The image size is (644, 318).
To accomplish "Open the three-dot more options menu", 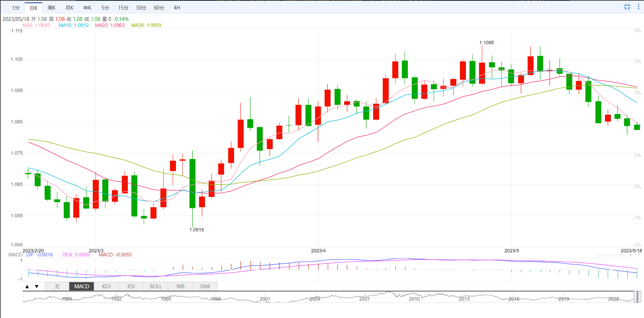I will click(x=639, y=7).
